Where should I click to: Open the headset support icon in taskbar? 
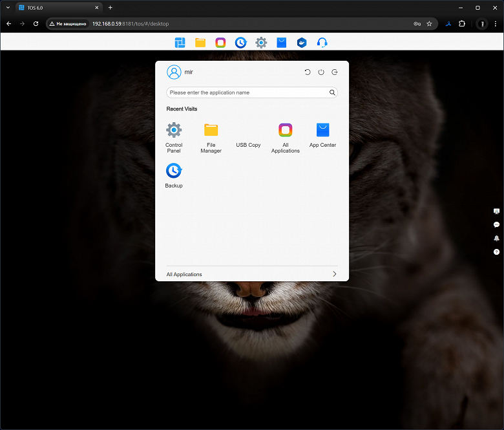click(322, 43)
